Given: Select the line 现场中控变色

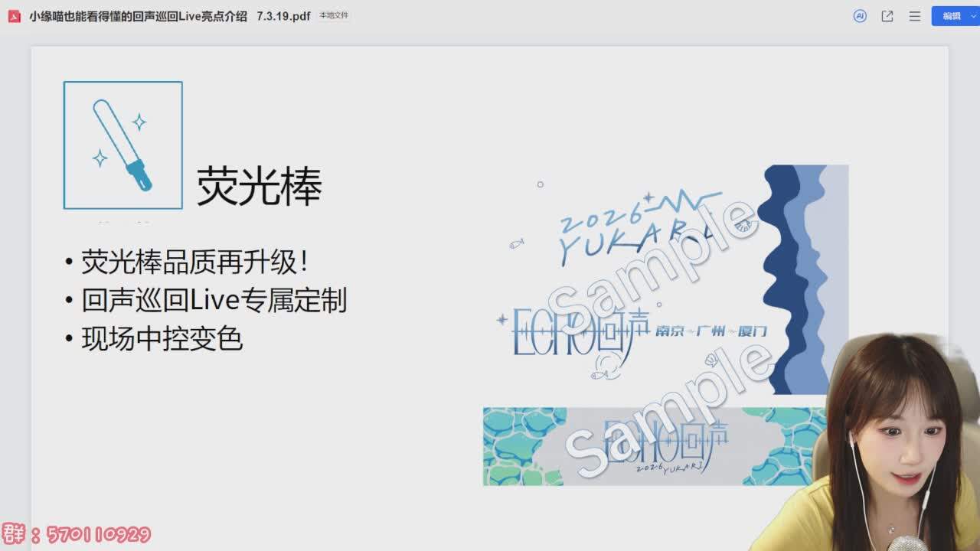Looking at the screenshot, I should [162, 338].
